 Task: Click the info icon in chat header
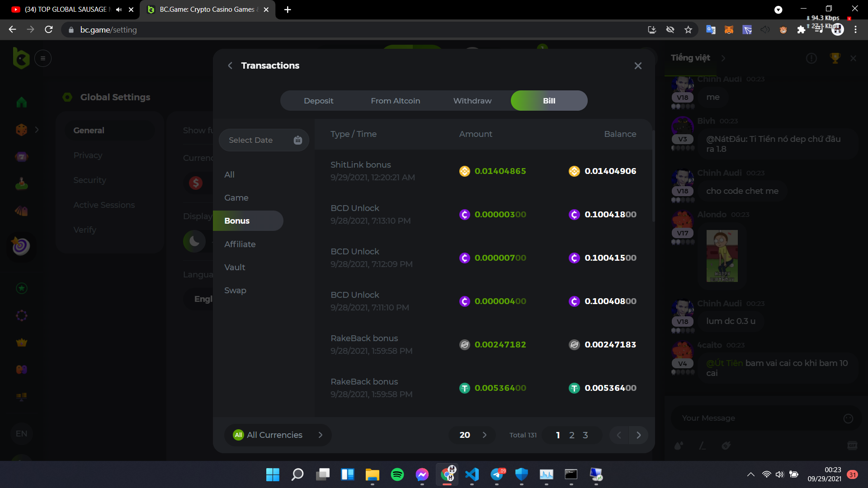(811, 58)
